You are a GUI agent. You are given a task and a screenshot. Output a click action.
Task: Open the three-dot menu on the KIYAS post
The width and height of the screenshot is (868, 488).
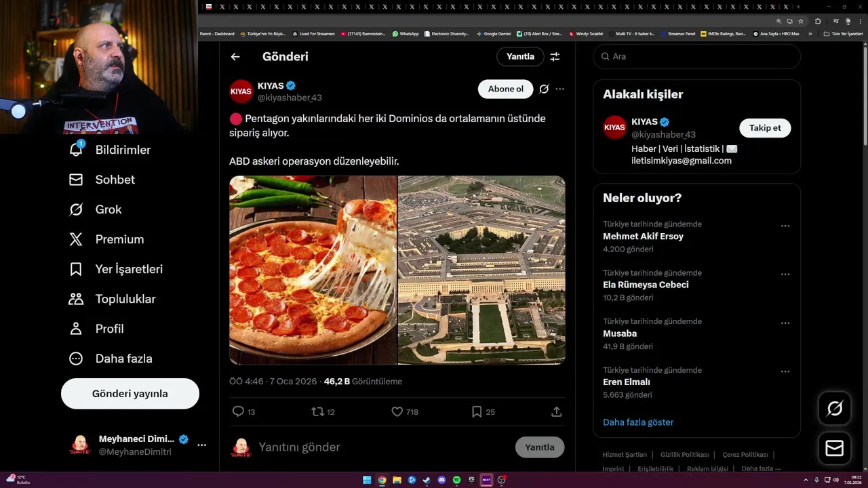559,89
